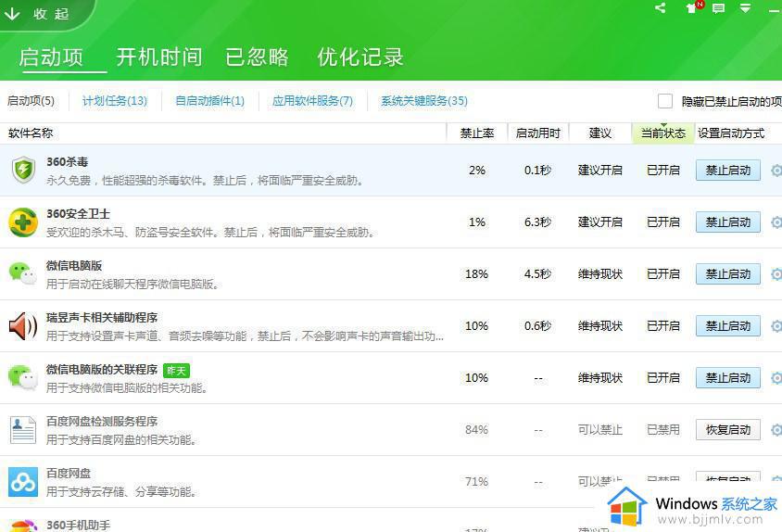Select the 360安全卫士 name text
This screenshot has width=782, height=532.
coord(79,213)
